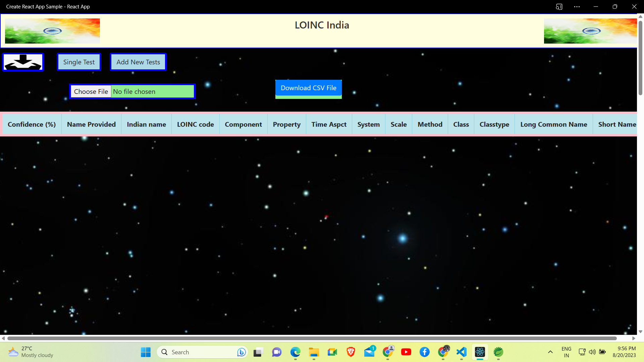Select the LOINC code column header
The width and height of the screenshot is (644, 362).
195,124
